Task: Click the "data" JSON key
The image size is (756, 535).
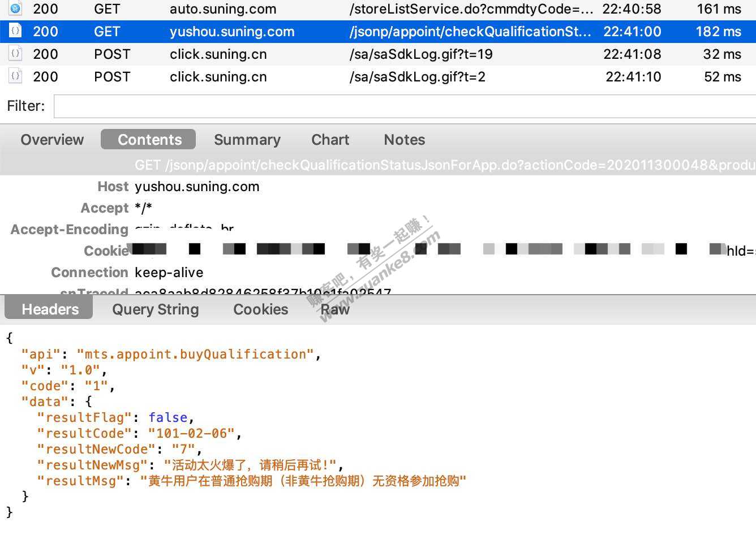Action: [44, 402]
